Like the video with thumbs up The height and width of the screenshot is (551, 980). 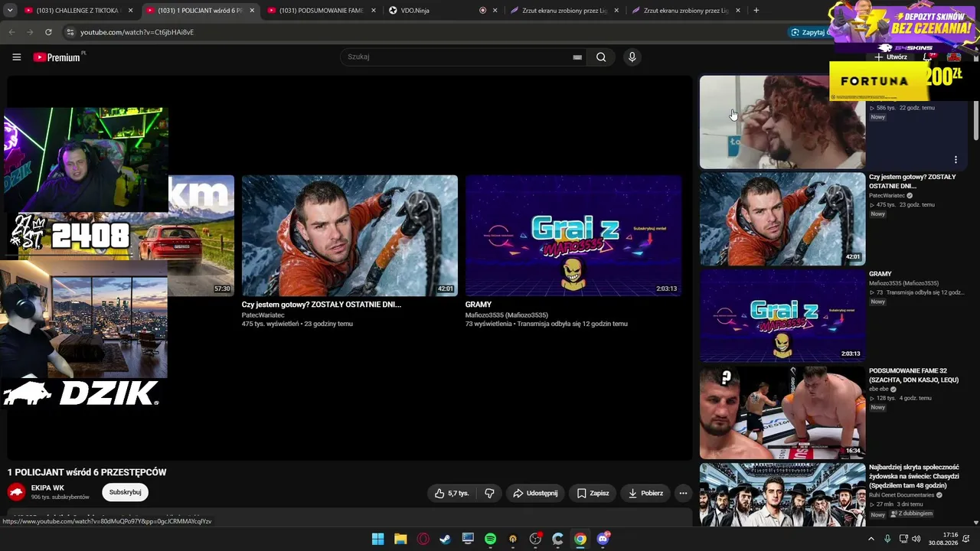tap(452, 494)
